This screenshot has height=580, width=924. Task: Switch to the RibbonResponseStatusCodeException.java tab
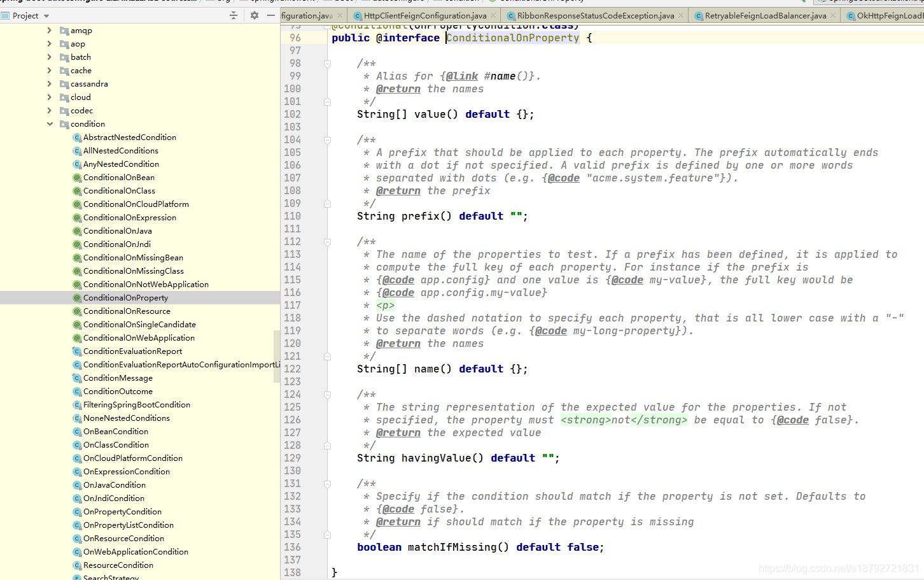click(595, 16)
